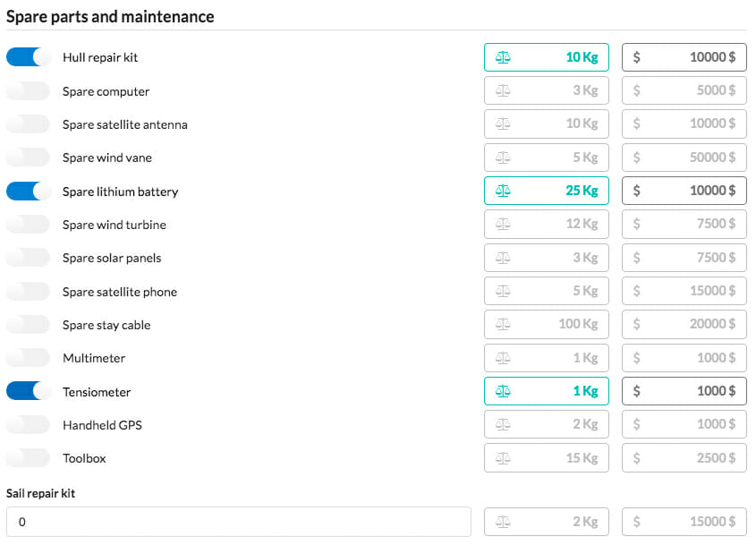
Task: Enable the Handheld GPS toggle
Action: click(29, 425)
